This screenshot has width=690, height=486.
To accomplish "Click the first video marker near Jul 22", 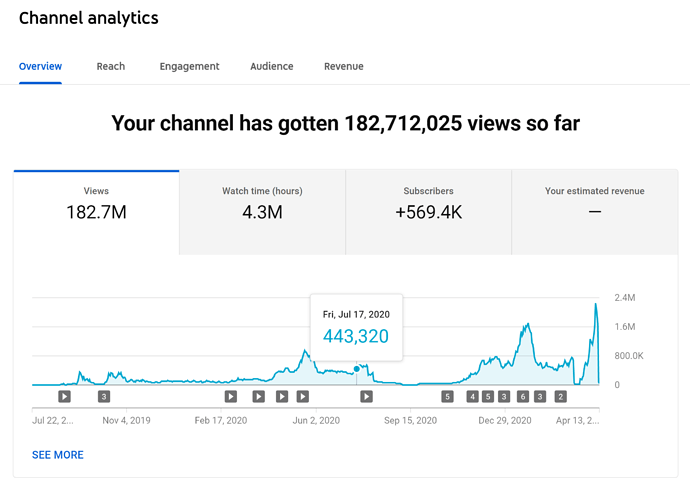I will click(65, 396).
